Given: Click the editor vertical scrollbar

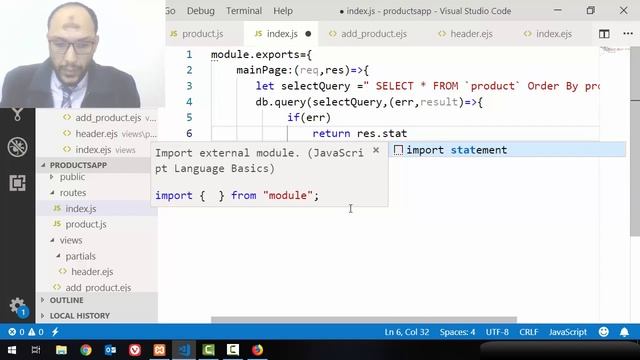Looking at the screenshot, I should [x=635, y=142].
